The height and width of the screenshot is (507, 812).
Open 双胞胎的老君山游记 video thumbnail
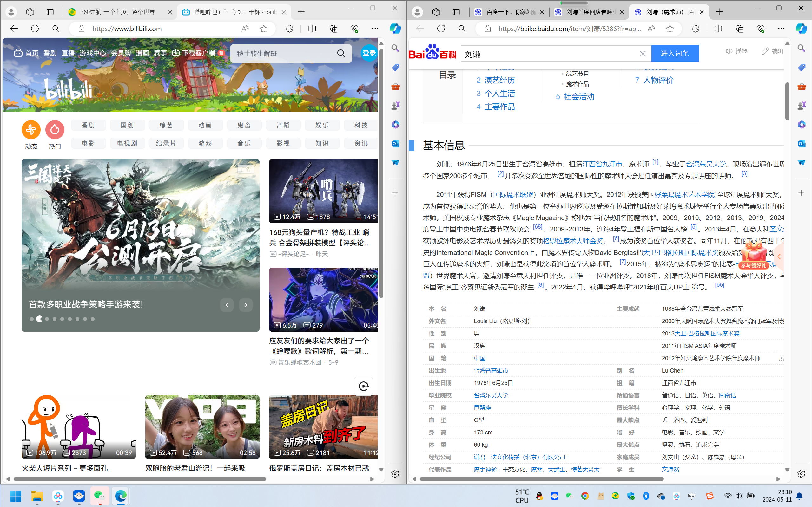[x=202, y=427]
